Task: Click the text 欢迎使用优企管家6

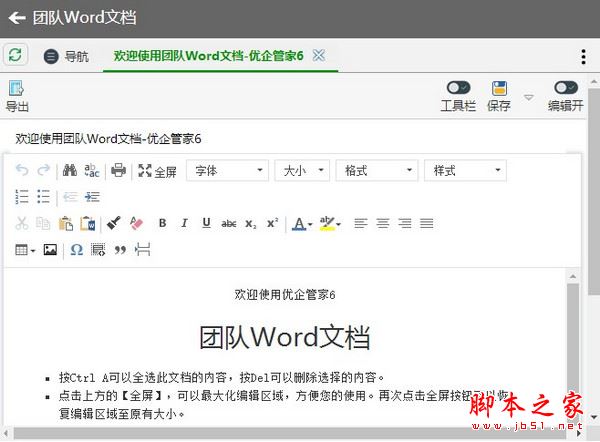Action: [285, 295]
